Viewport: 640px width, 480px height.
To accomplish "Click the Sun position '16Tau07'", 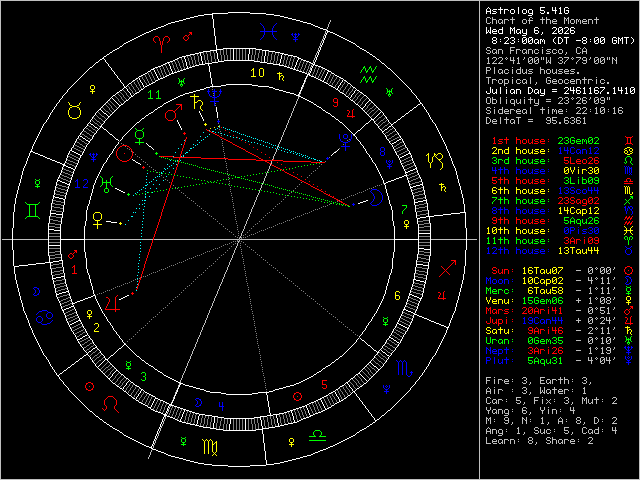I will pyautogui.click(x=542, y=271).
